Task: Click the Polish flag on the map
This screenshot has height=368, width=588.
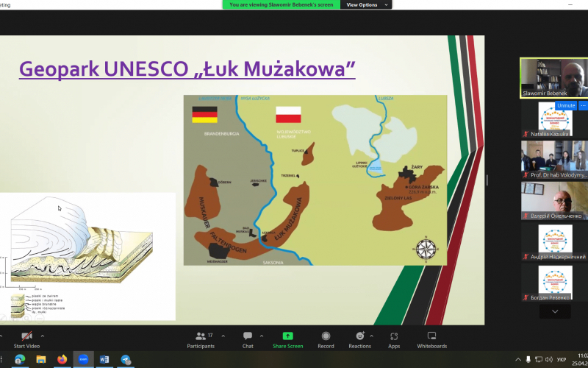Action: click(288, 115)
